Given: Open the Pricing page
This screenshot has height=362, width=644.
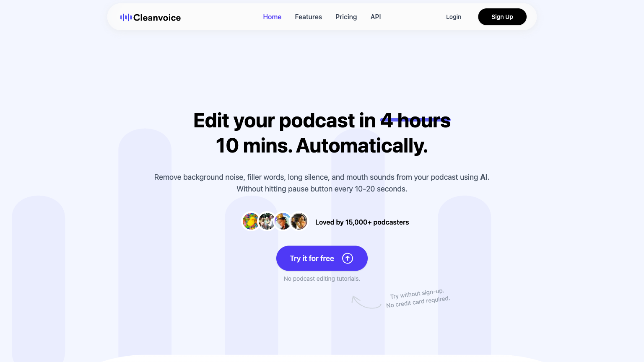Looking at the screenshot, I should [346, 17].
